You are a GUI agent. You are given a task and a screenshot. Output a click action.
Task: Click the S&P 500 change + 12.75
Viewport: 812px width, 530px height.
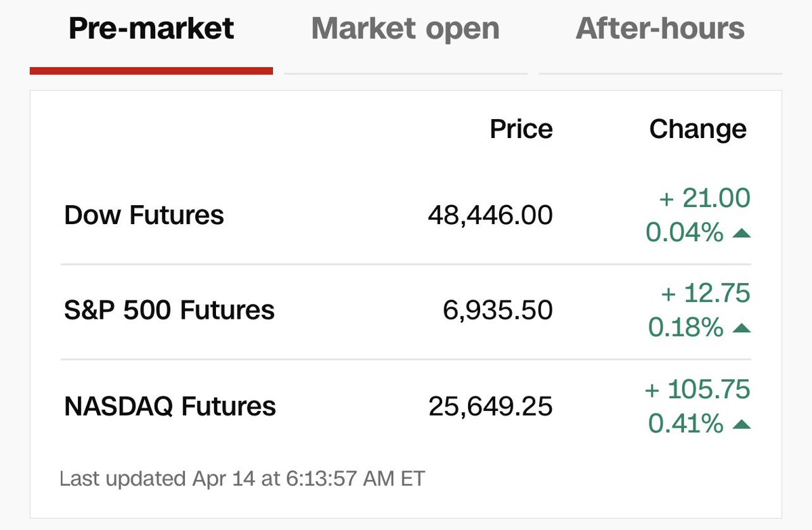(x=706, y=294)
